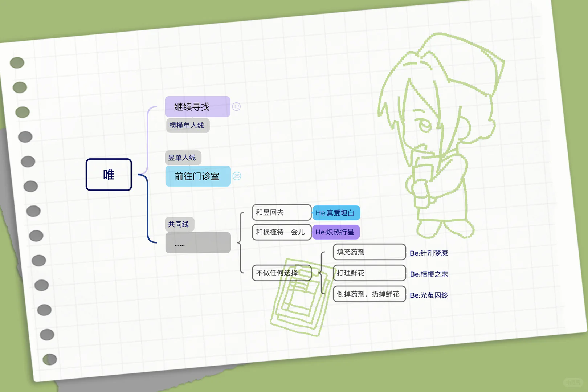The height and width of the screenshot is (392, 588).
Task: Click the Be:针剂梦魇 ending text
Action: point(429,253)
